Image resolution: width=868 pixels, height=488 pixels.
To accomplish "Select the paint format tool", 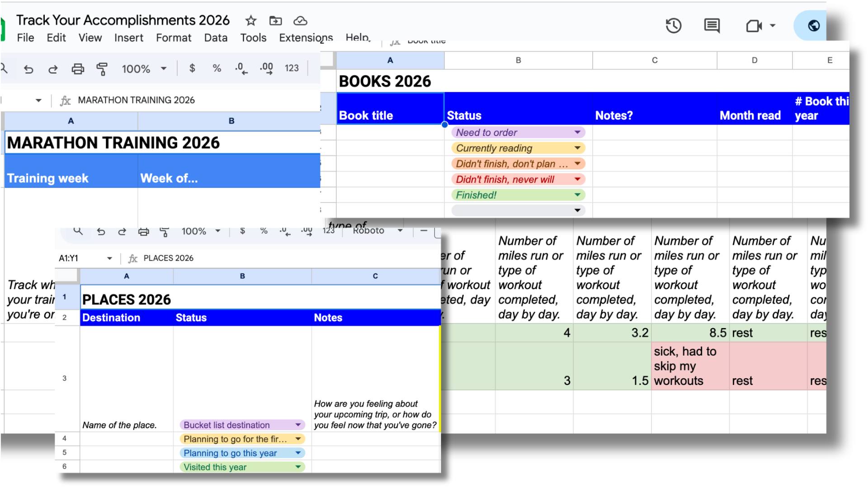I will coord(103,69).
